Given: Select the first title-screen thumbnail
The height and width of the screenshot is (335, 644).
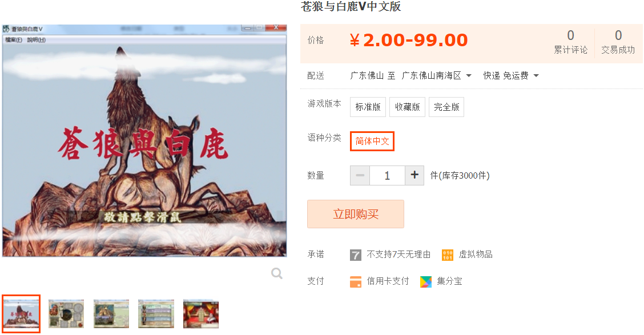Looking at the screenshot, I should 21,314.
